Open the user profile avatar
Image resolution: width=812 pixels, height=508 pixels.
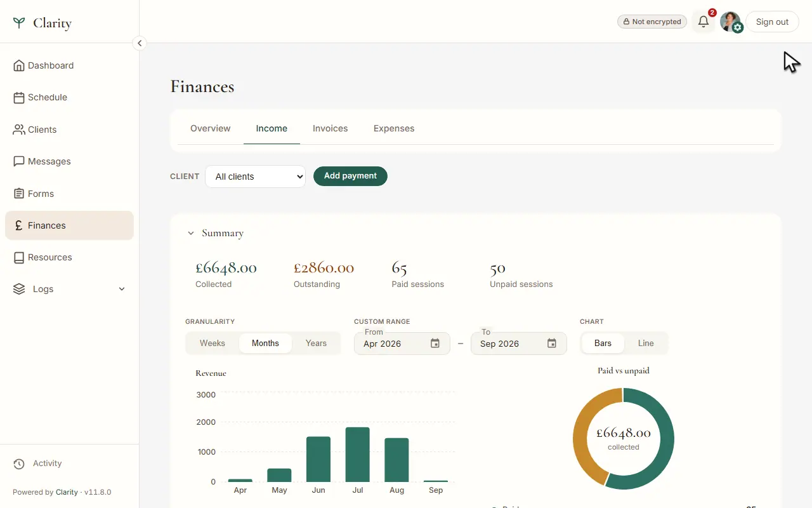[x=730, y=22]
